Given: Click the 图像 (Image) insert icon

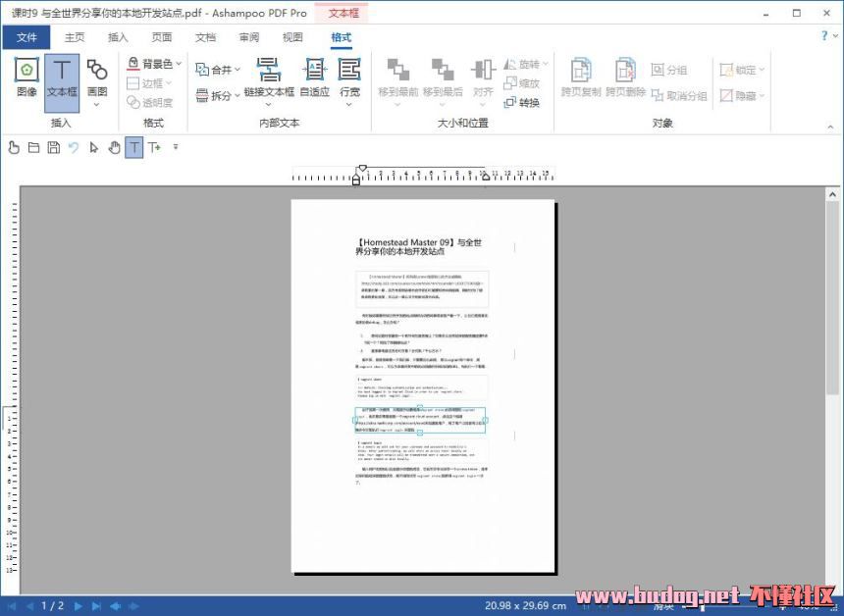Looking at the screenshot, I should [26, 77].
